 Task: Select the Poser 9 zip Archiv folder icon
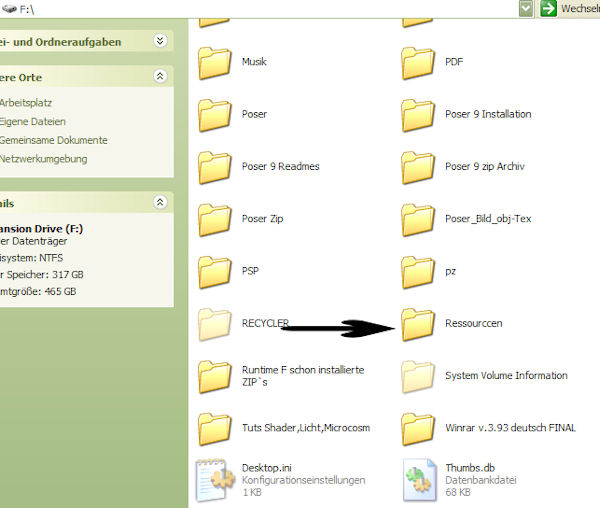pos(418,168)
